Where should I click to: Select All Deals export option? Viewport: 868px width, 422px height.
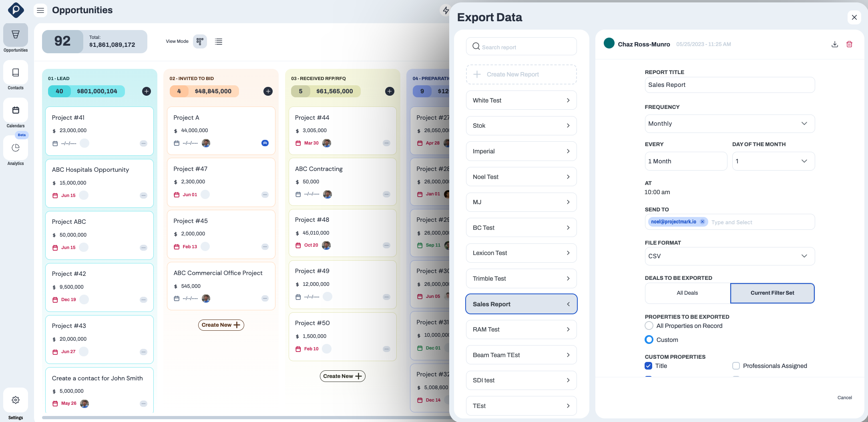click(687, 293)
